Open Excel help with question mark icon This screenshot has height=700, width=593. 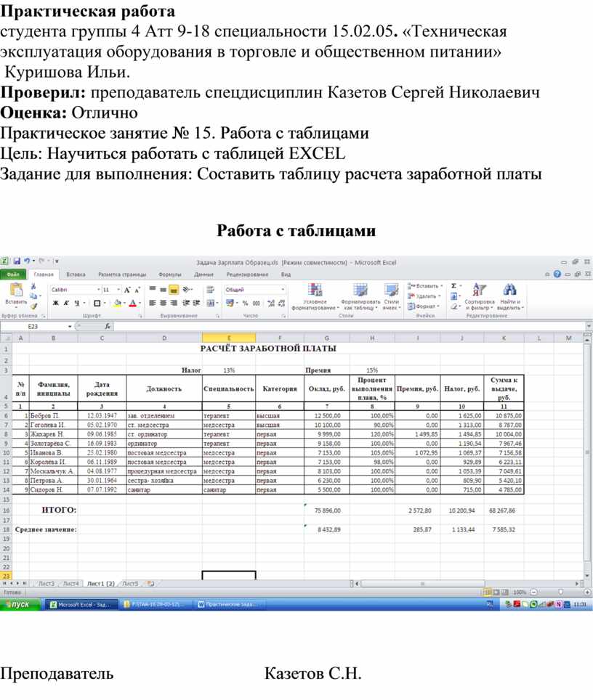click(557, 274)
